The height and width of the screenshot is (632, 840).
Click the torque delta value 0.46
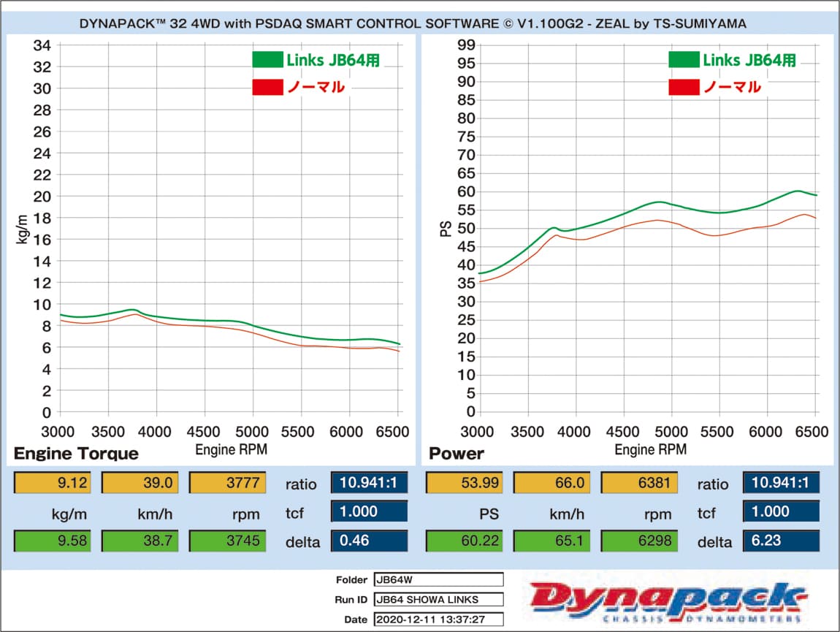pos(369,541)
